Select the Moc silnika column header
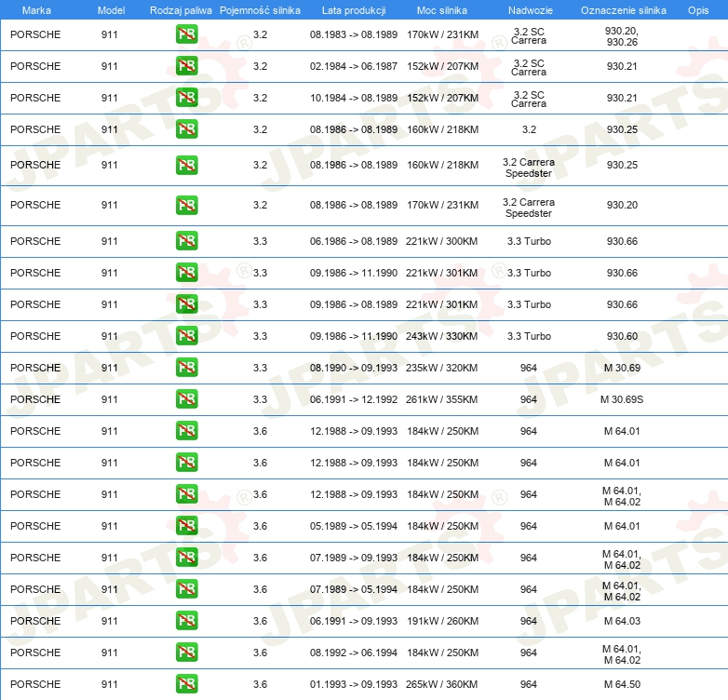Image resolution: width=728 pixels, height=700 pixels. [442, 10]
